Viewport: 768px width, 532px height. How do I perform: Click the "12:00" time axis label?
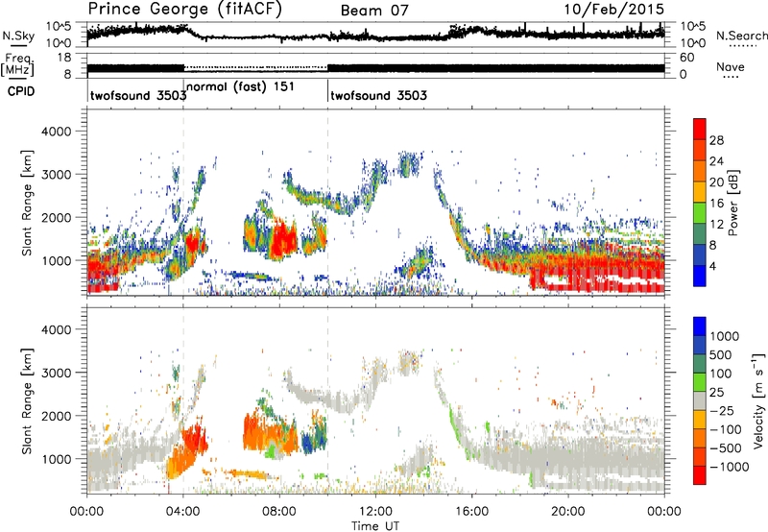375,512
